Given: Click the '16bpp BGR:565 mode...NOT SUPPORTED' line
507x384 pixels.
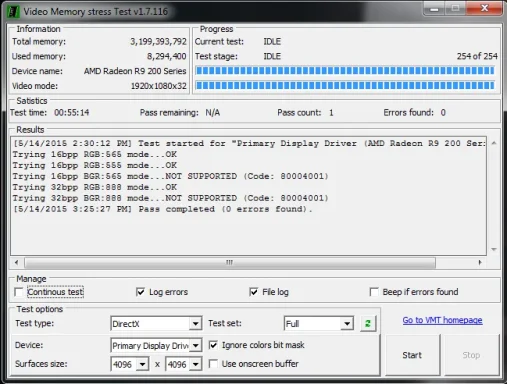Looking at the screenshot, I should (x=170, y=176).
